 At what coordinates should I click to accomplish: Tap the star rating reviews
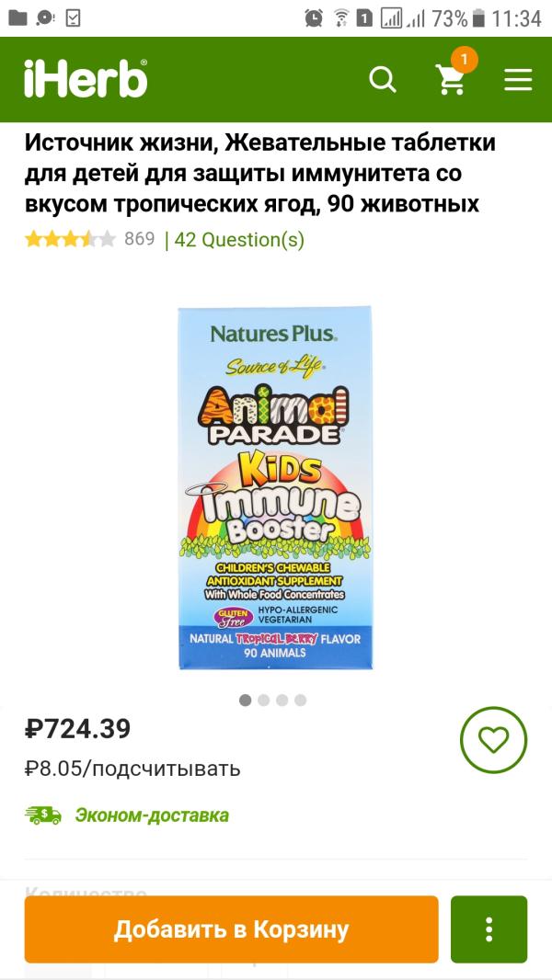pyautogui.click(x=70, y=240)
